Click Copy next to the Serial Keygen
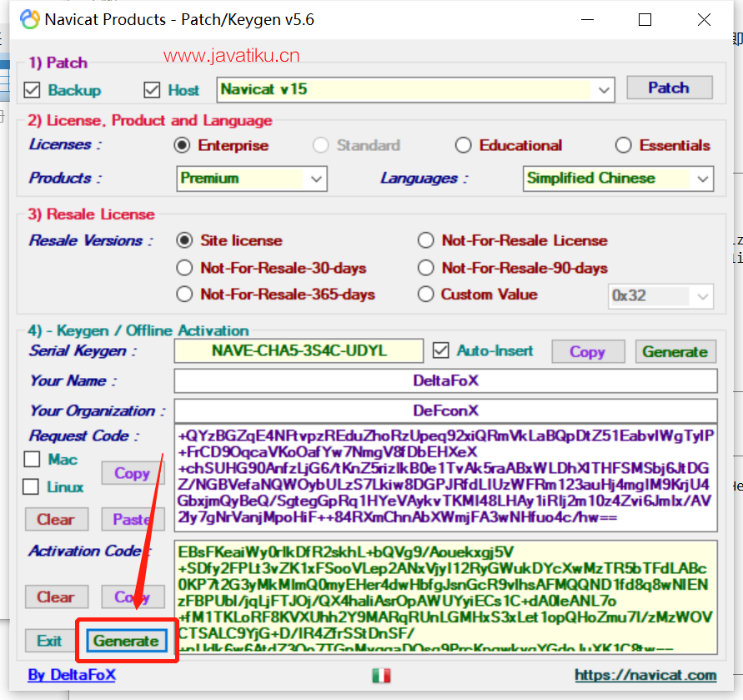The height and width of the screenshot is (700, 743). tap(587, 351)
